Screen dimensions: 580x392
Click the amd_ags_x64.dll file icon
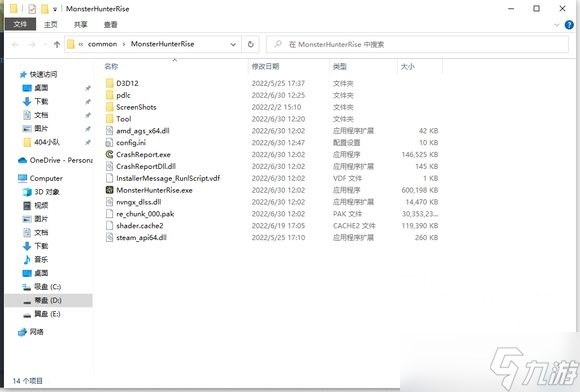pyautogui.click(x=109, y=131)
